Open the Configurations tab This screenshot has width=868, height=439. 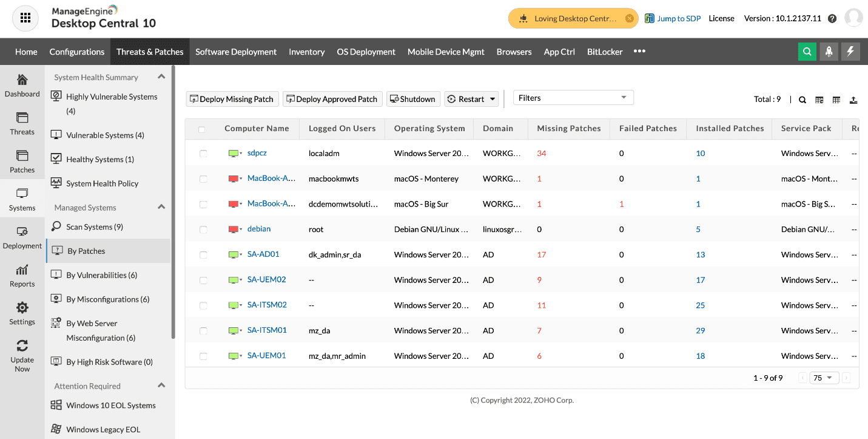[77, 52]
